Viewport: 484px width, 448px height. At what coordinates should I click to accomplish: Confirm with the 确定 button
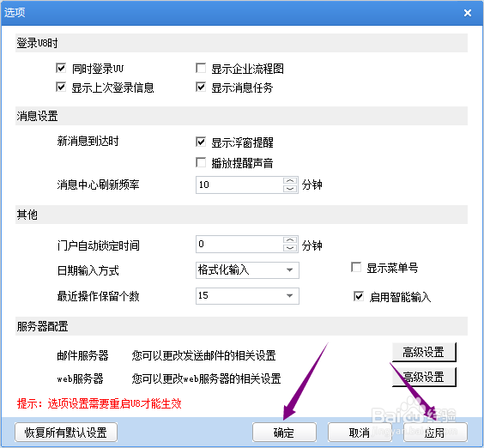[284, 433]
